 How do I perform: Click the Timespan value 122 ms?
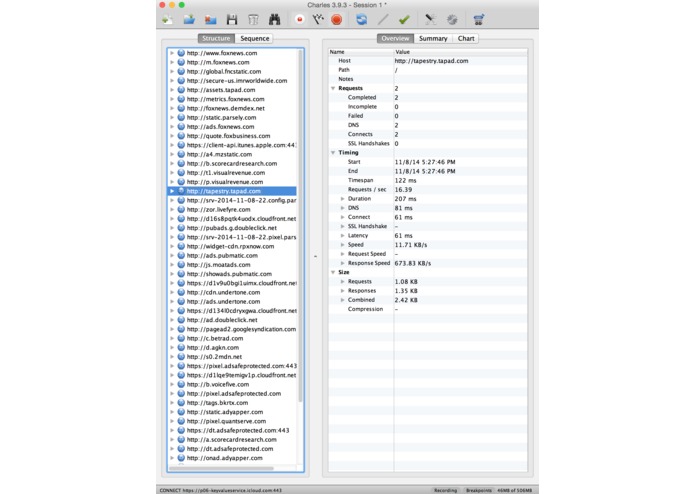coord(406,180)
